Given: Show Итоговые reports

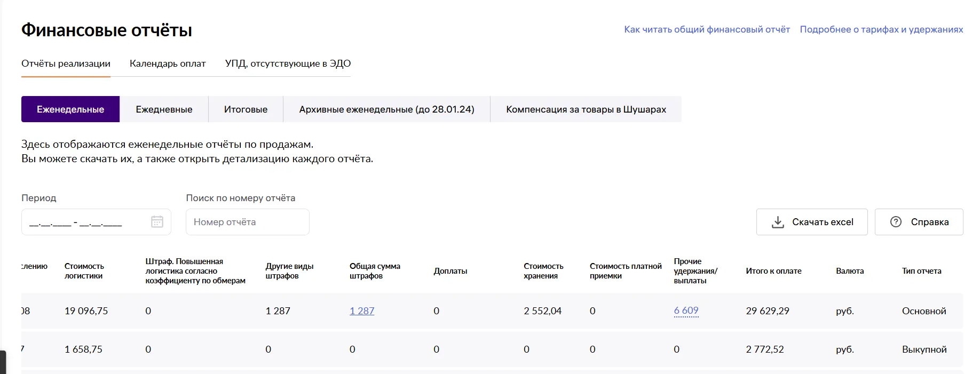Looking at the screenshot, I should pyautogui.click(x=246, y=109).
